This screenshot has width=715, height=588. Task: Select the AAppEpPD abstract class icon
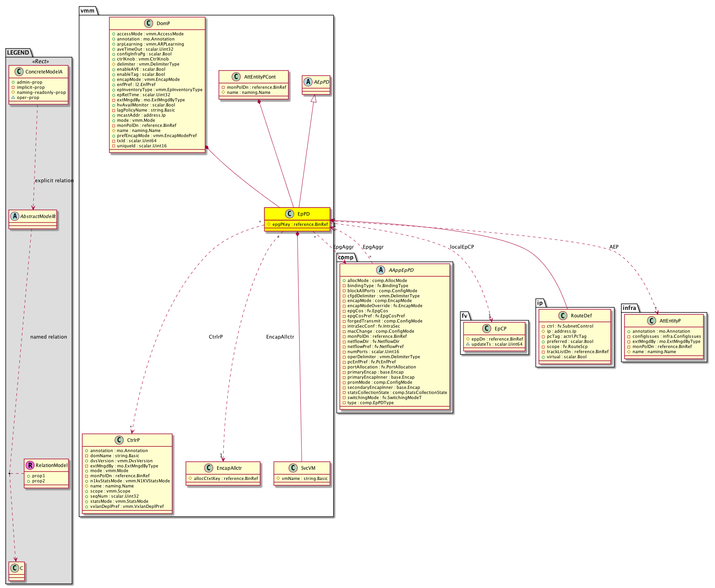pyautogui.click(x=380, y=270)
